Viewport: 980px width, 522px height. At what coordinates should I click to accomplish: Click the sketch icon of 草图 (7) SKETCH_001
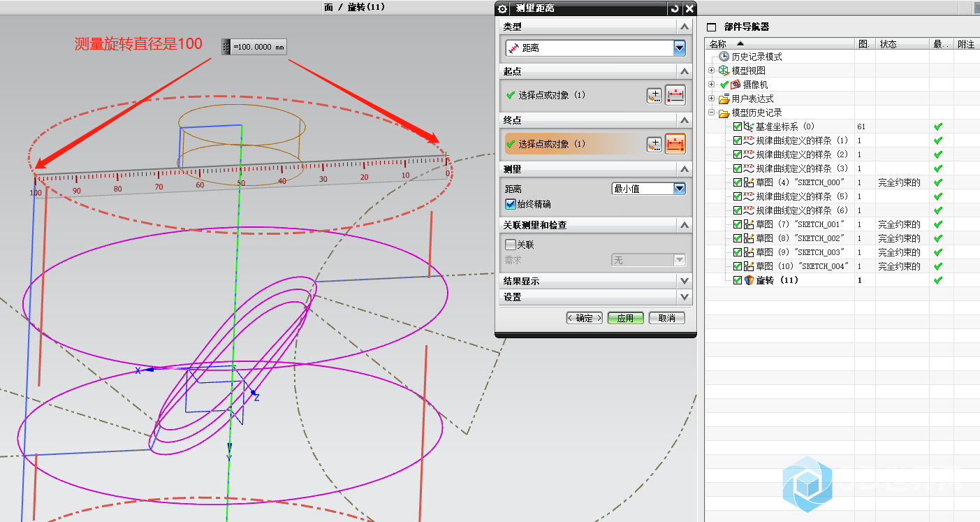tap(749, 224)
